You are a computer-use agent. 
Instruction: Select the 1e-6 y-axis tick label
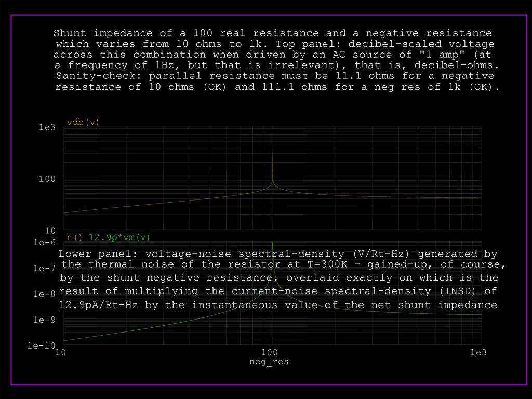point(45,242)
